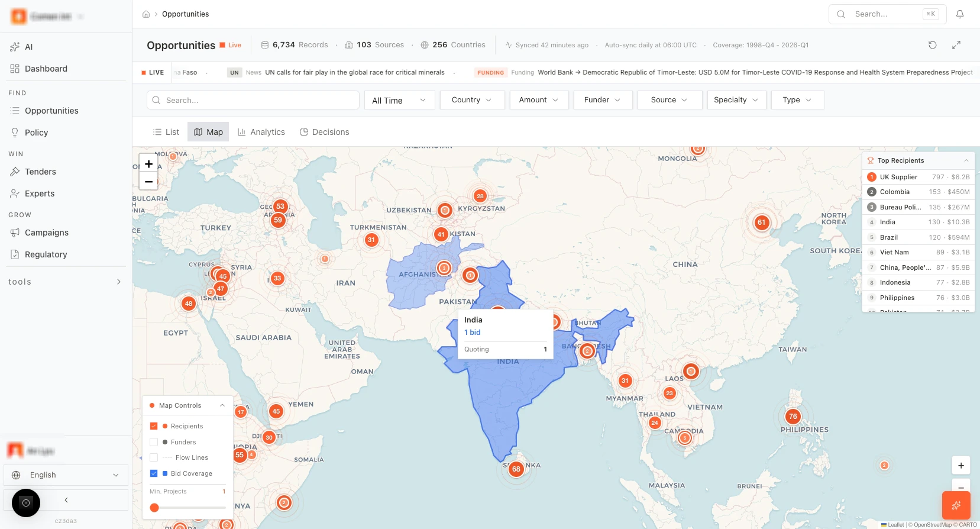980x529 pixels.
Task: Uncheck the Recipients map layer
Action: 154,426
